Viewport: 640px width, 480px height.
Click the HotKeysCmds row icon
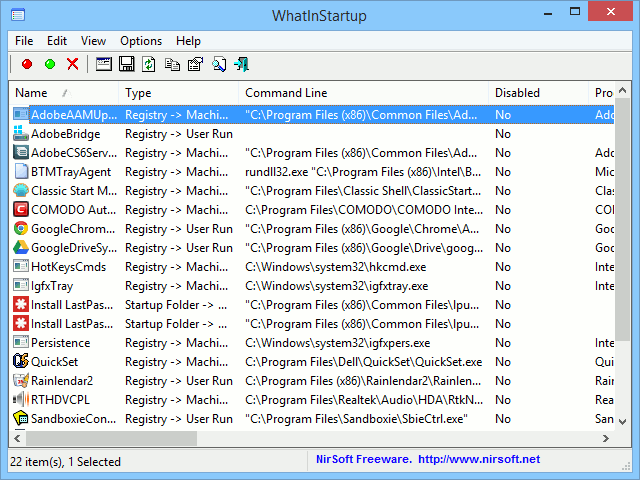(20, 266)
